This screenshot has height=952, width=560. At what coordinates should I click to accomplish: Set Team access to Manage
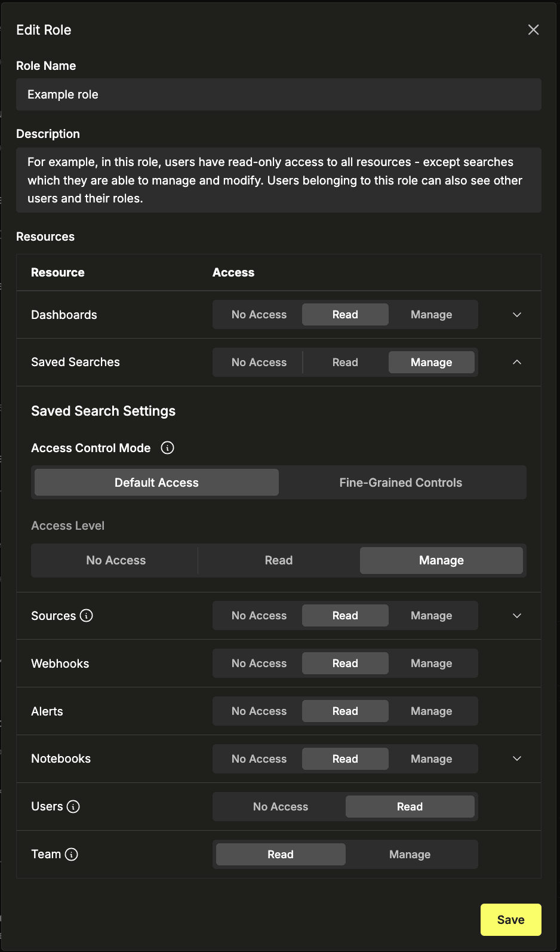(x=410, y=855)
